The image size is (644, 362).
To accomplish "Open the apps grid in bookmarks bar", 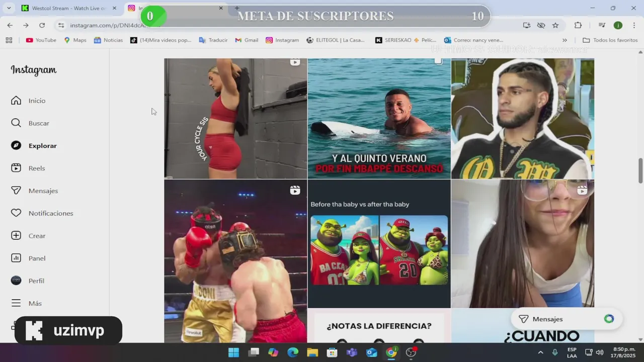I will [9, 40].
